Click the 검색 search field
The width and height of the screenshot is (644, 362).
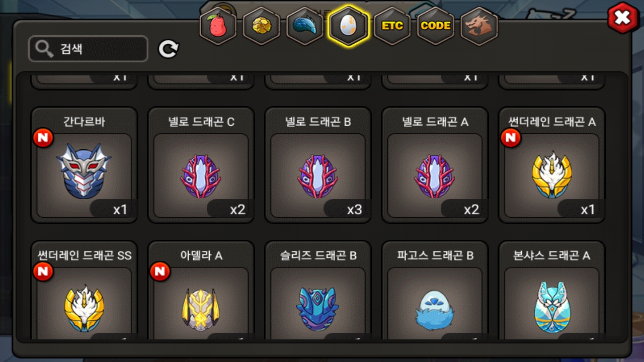click(88, 49)
